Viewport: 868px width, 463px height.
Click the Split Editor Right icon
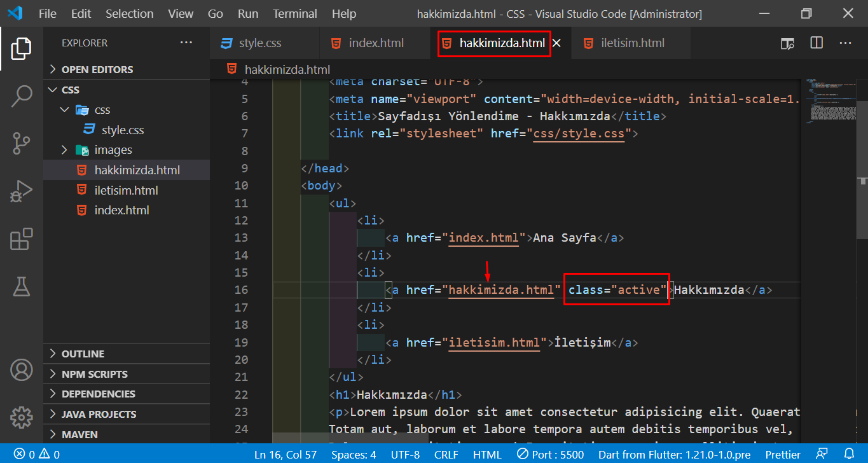pos(816,43)
